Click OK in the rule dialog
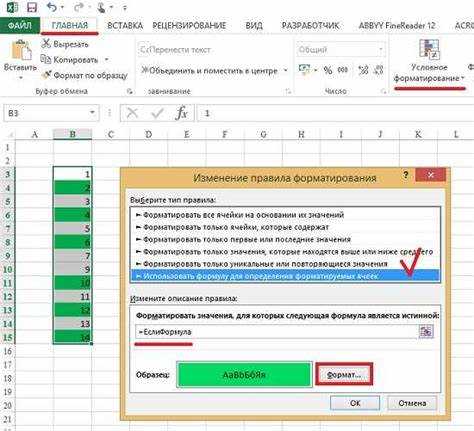Screen dimensions: 474x431 click(355, 403)
